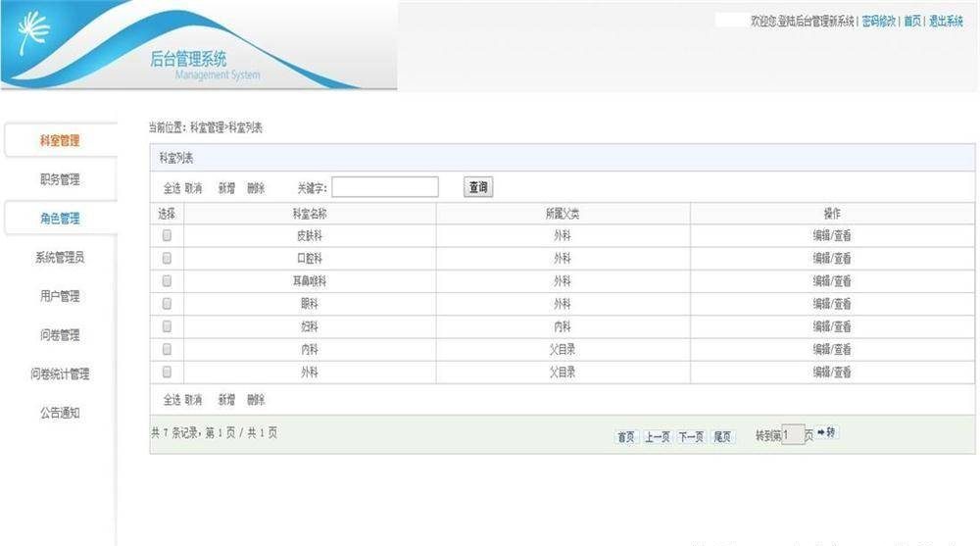Click 全选 below the table
Viewport: 980px width, 546px height.
click(x=171, y=400)
